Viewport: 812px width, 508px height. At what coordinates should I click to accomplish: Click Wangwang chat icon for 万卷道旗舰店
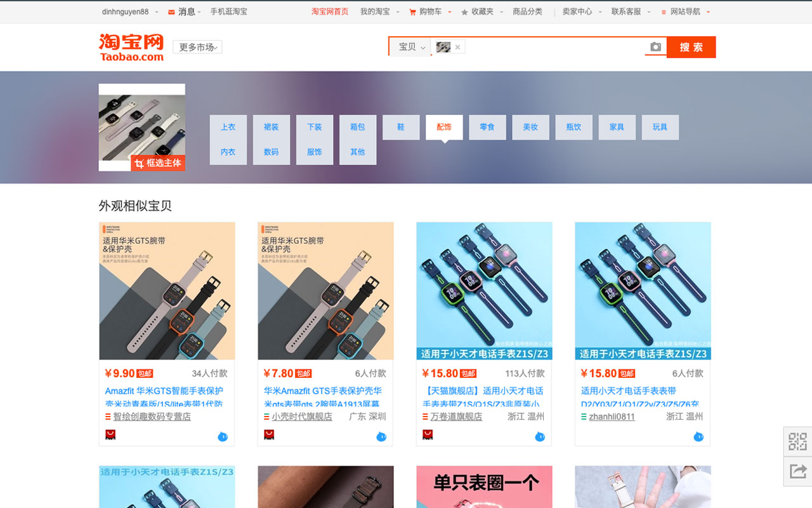point(540,436)
